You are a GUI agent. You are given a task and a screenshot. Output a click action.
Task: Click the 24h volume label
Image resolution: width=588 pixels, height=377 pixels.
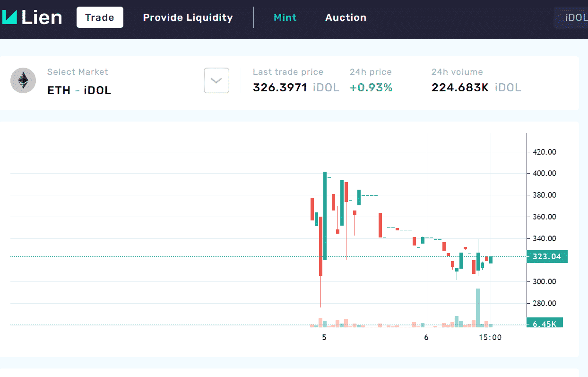click(457, 72)
